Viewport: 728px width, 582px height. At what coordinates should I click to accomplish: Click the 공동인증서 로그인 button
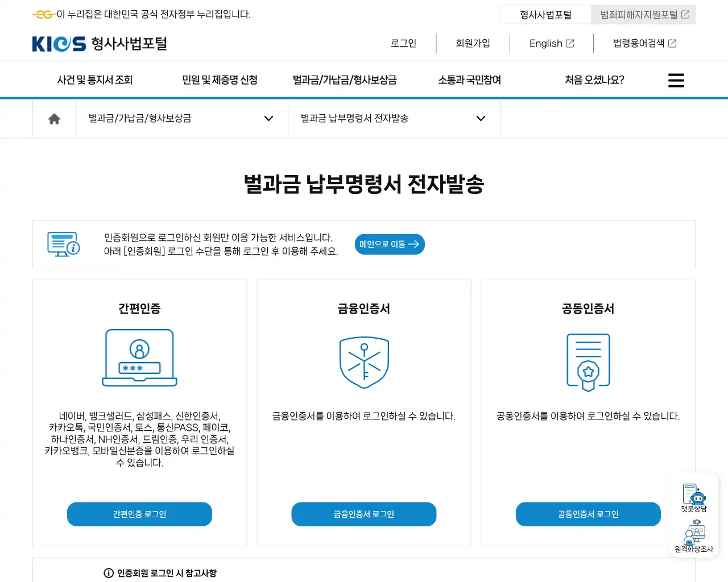pyautogui.click(x=588, y=514)
